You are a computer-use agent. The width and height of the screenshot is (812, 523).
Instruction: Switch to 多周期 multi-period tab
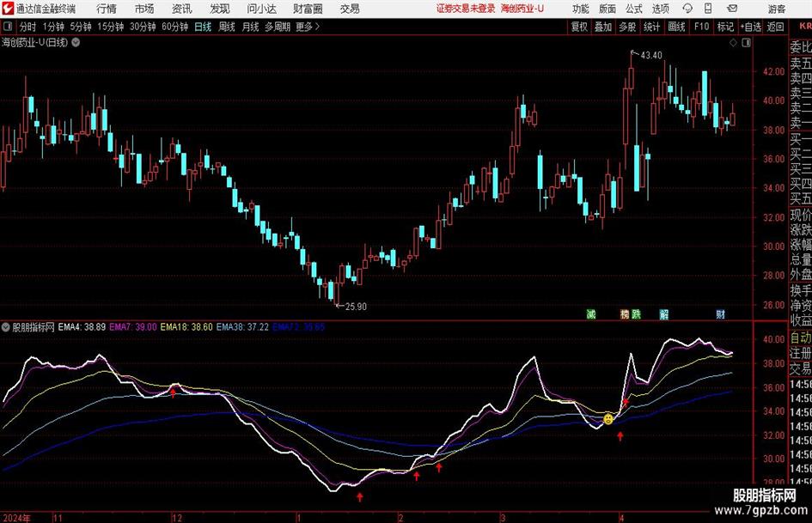coord(278,27)
